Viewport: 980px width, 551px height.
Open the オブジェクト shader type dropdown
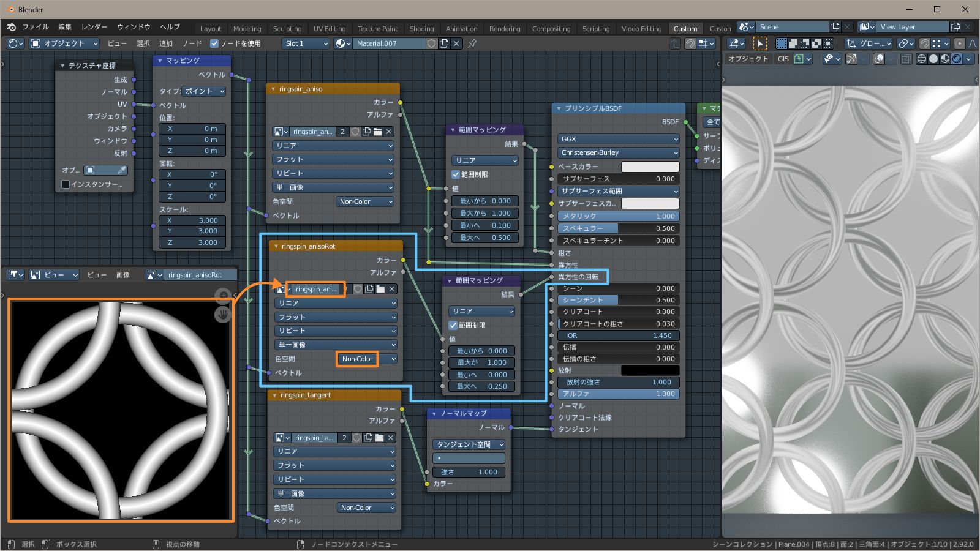point(64,43)
